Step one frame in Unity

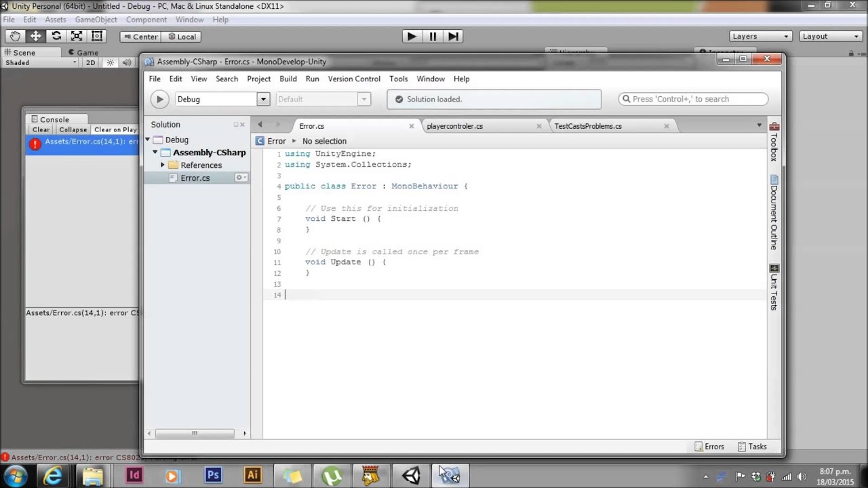[454, 37]
